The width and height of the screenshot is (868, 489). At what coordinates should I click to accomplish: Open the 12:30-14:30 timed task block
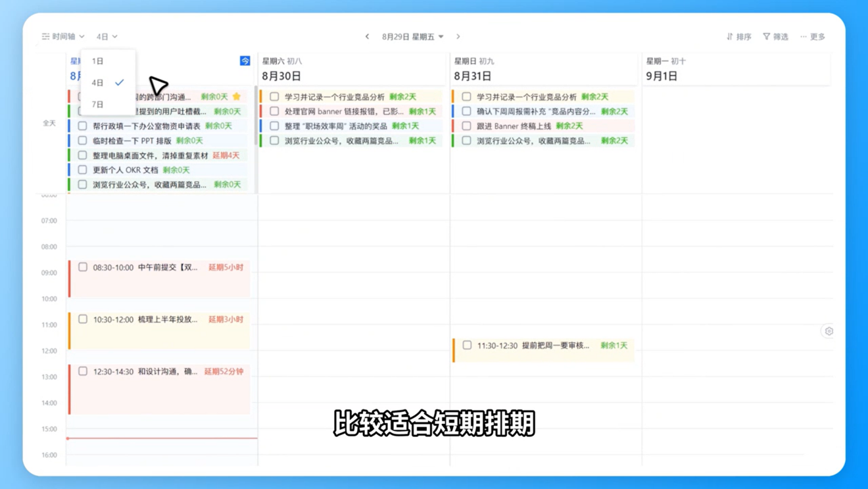point(159,389)
